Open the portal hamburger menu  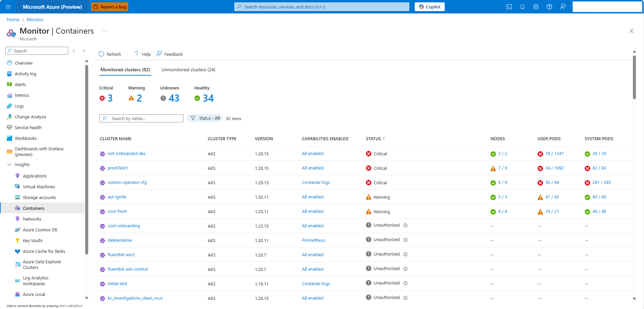[8, 7]
